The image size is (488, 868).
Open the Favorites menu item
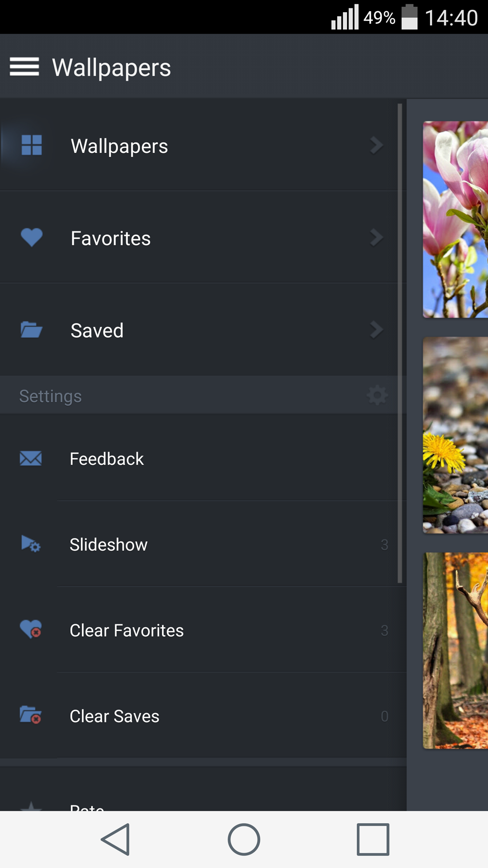[111, 238]
